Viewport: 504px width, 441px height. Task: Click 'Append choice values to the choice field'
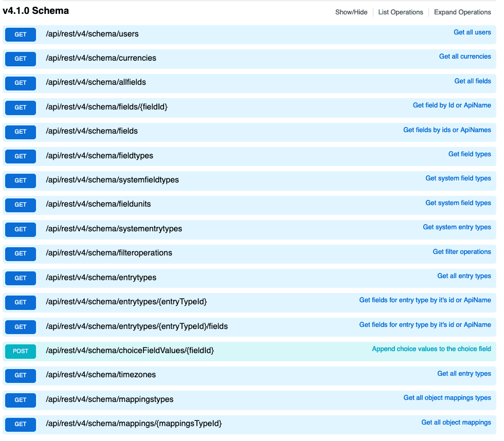pos(431,348)
